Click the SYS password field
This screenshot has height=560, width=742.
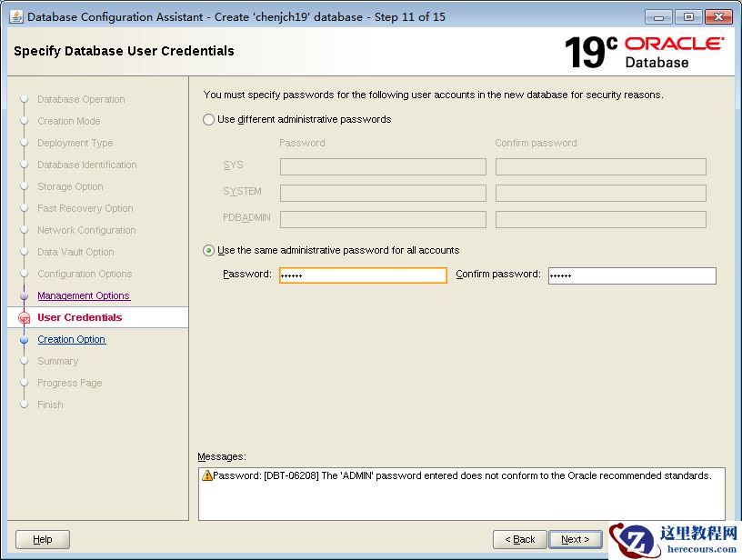click(383, 166)
